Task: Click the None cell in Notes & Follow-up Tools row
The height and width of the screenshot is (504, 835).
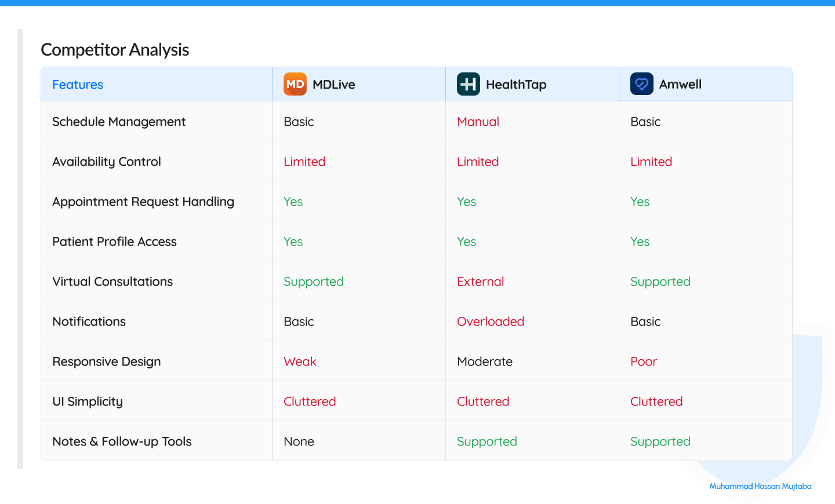Action: point(299,441)
